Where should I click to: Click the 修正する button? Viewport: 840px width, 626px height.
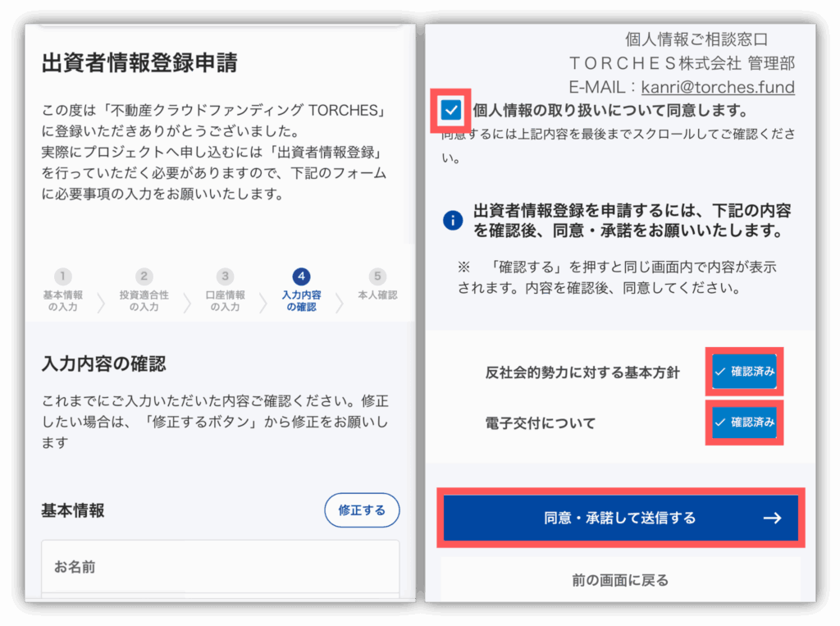pos(362,510)
